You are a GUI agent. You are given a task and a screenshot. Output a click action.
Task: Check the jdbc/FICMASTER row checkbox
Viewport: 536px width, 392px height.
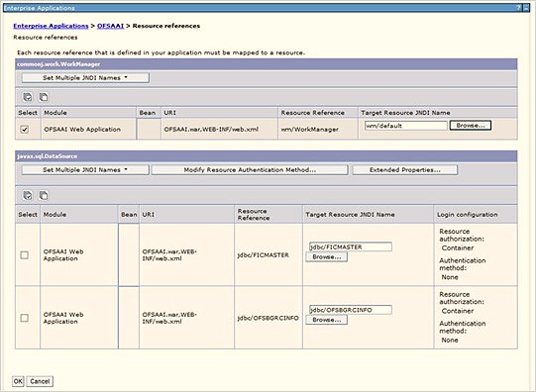(24, 255)
